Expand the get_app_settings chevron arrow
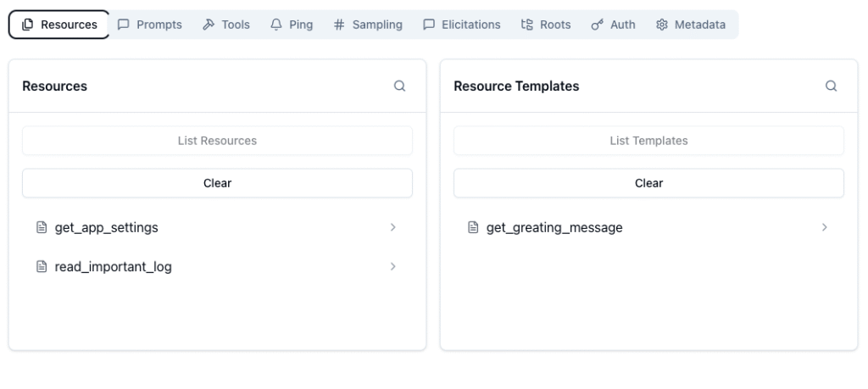The width and height of the screenshot is (868, 389). [392, 228]
